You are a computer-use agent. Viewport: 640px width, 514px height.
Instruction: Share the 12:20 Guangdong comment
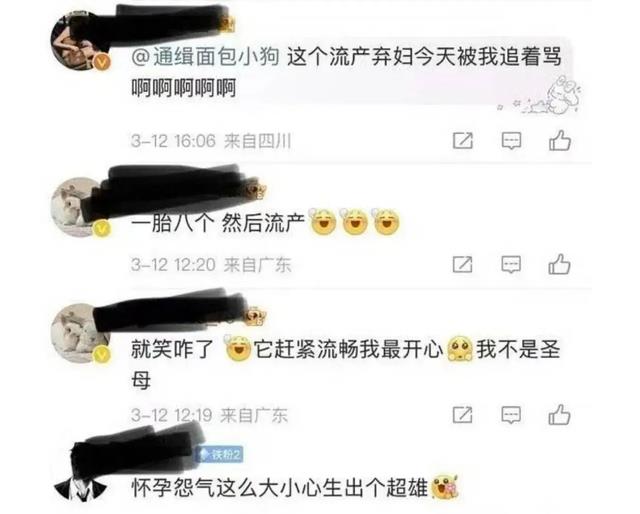pos(462,265)
